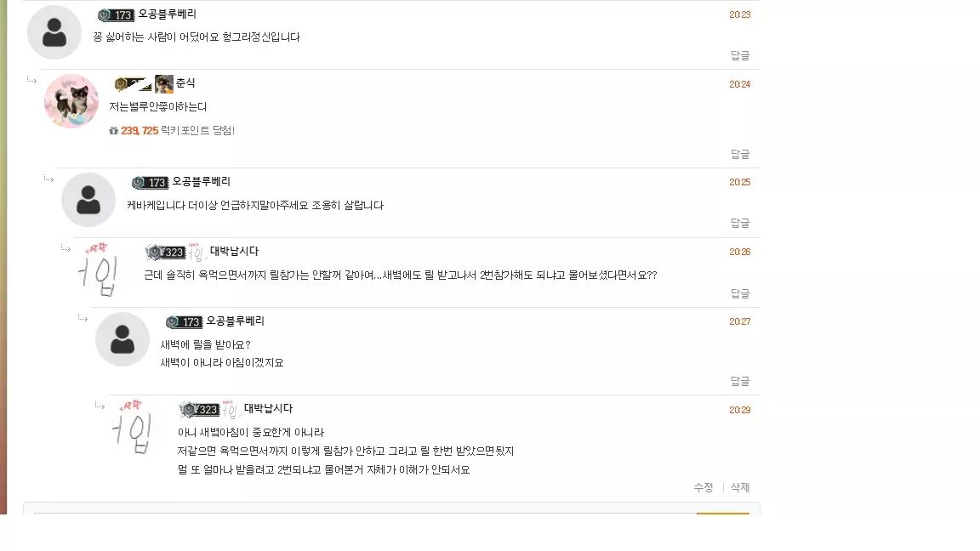Click 수정 to edit the 20:29 comment

pos(704,487)
